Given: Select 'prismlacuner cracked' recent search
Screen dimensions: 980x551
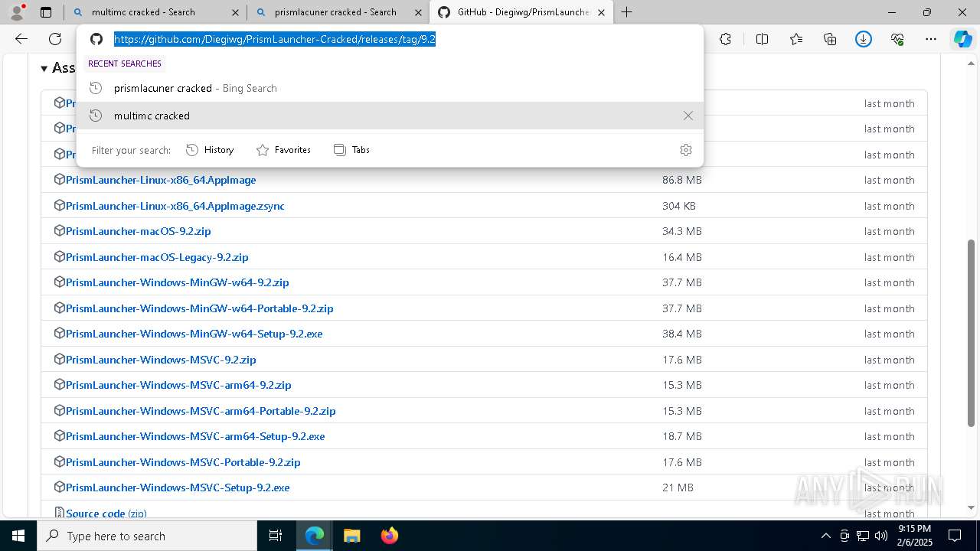Looking at the screenshot, I should point(390,88).
